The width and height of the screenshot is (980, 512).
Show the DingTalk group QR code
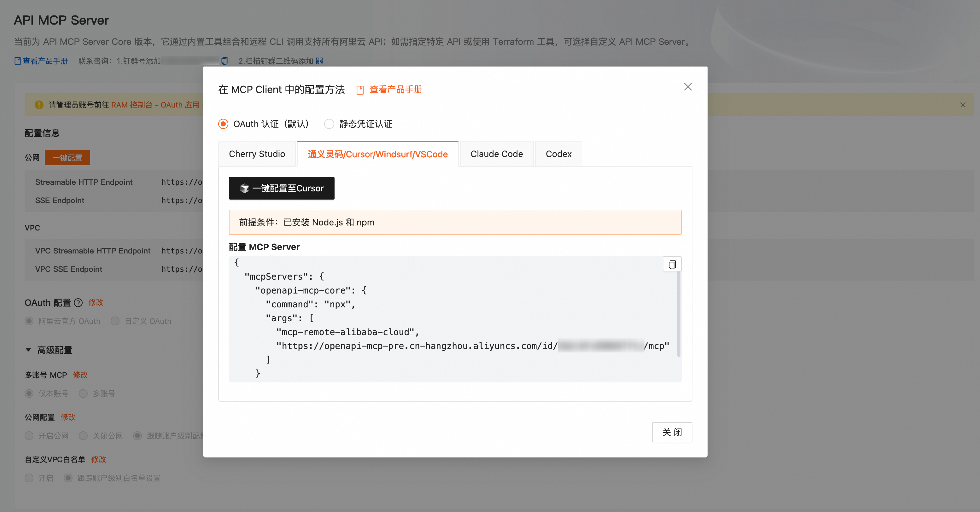[319, 61]
